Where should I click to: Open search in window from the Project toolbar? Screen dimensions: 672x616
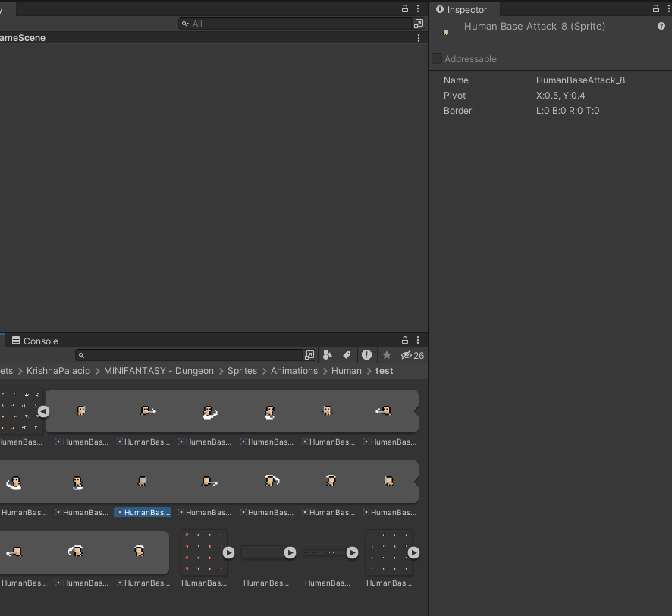[309, 355]
